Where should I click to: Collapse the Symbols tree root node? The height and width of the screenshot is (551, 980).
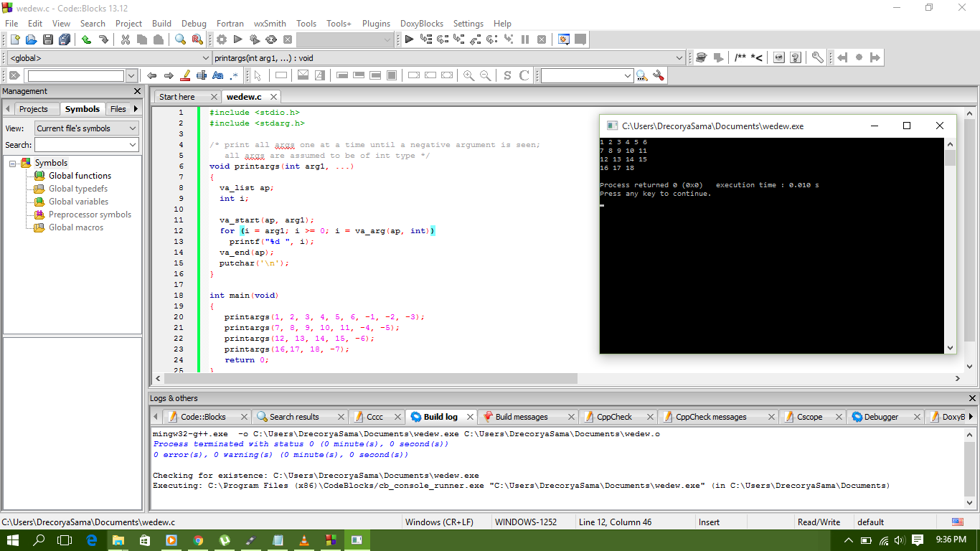pyautogui.click(x=13, y=164)
